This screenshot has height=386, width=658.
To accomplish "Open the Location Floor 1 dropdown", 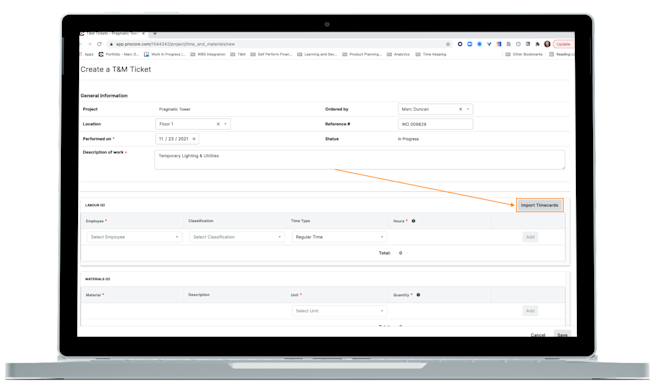I will pos(226,124).
